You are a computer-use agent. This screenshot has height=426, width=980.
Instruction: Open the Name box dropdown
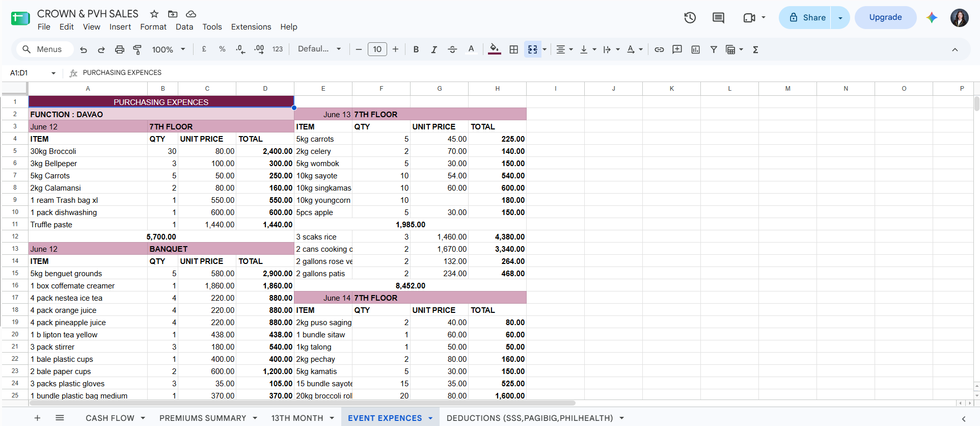pyautogui.click(x=53, y=73)
